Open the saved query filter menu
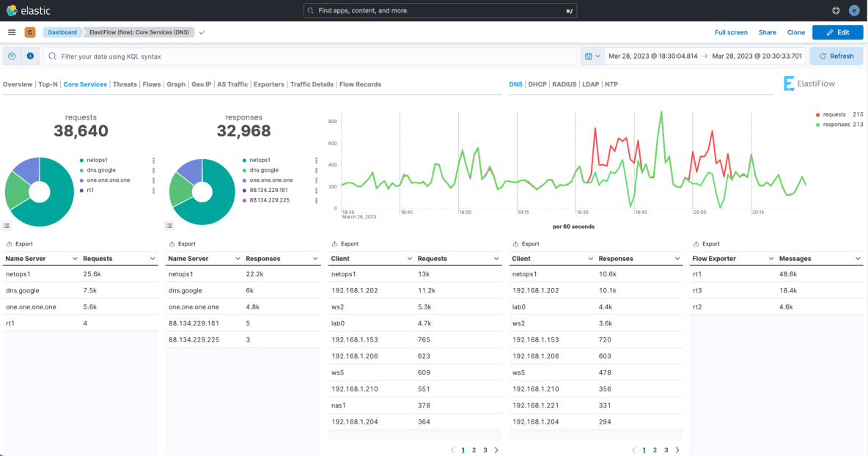Viewport: 868px width, 456px height. click(12, 56)
